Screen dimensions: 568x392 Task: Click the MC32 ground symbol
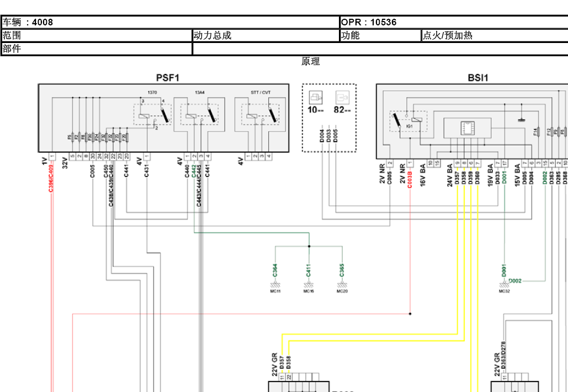tap(505, 286)
